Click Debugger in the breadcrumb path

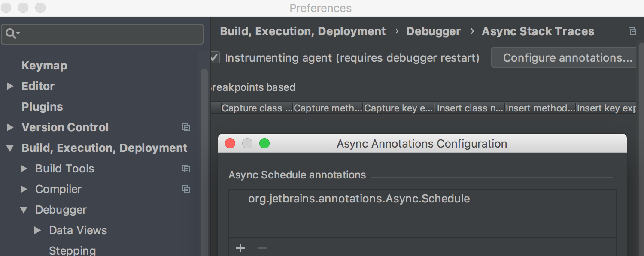pyautogui.click(x=433, y=31)
